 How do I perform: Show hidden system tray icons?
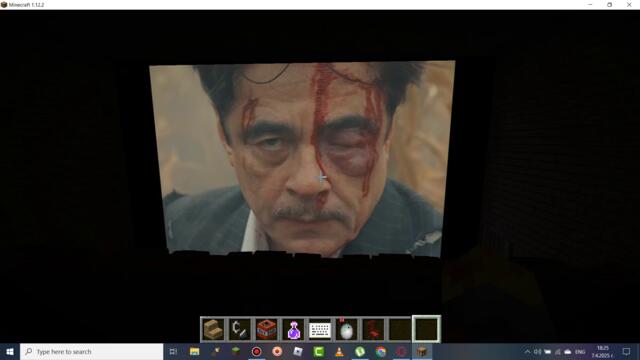click(x=527, y=351)
